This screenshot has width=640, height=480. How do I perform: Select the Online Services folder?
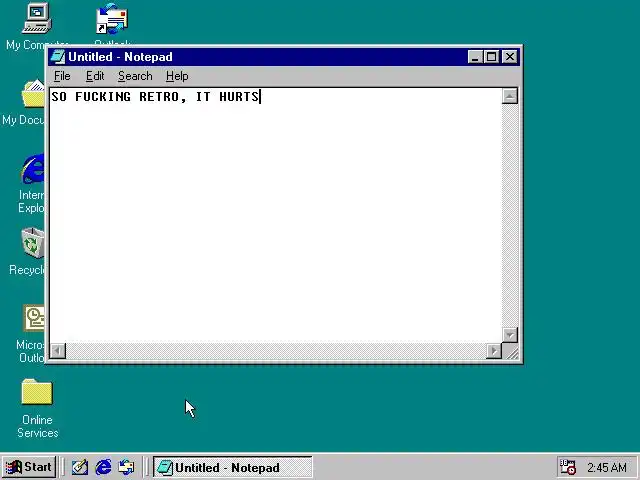[37, 393]
